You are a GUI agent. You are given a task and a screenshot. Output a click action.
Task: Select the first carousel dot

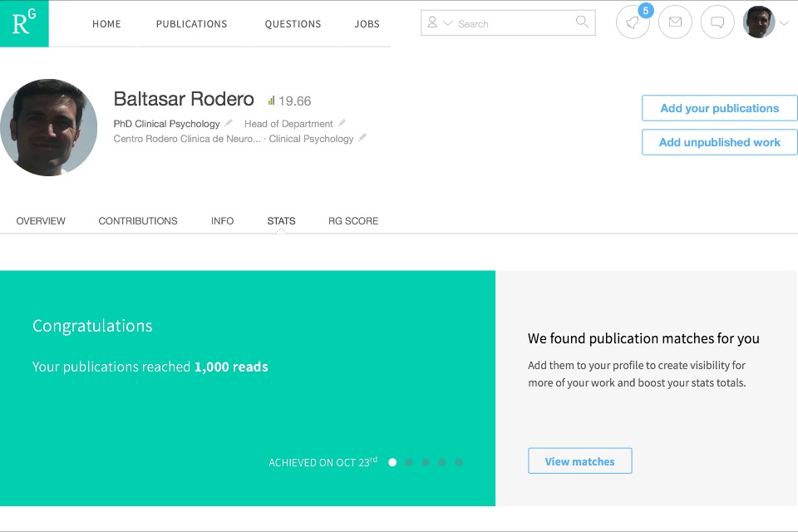pyautogui.click(x=392, y=462)
